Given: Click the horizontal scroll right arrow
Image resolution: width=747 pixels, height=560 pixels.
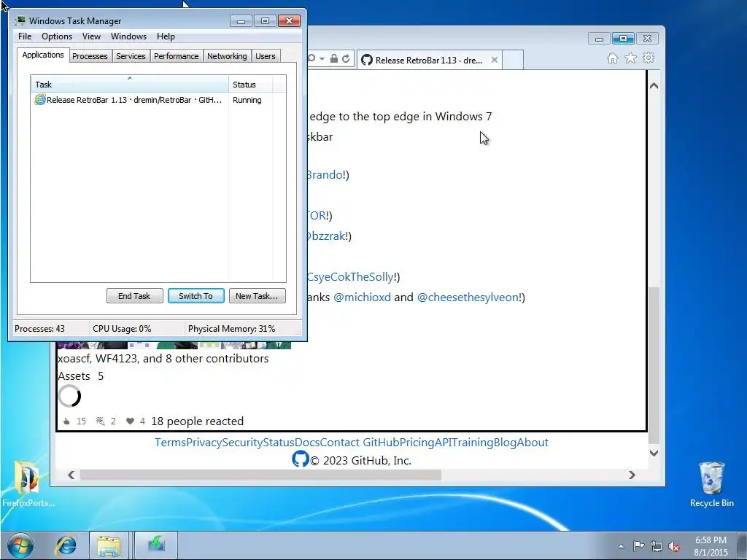Looking at the screenshot, I should tap(632, 475).
